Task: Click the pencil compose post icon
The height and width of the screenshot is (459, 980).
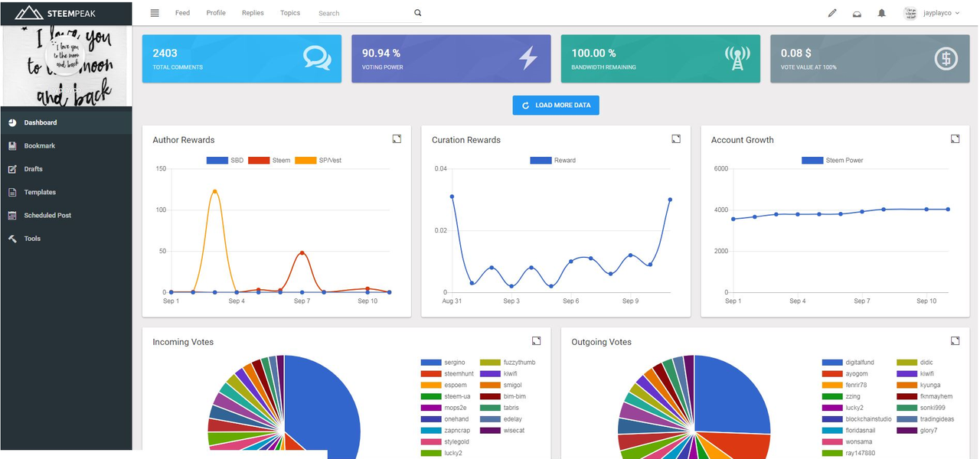Action: (832, 13)
